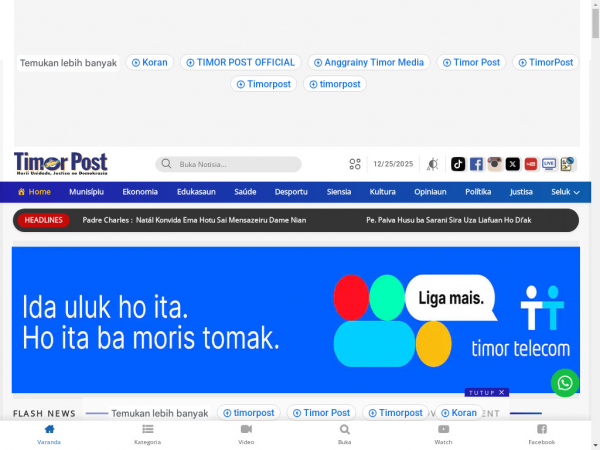Open the Pe. Paiva Husu headline
The image size is (600, 450).
pyautogui.click(x=448, y=220)
